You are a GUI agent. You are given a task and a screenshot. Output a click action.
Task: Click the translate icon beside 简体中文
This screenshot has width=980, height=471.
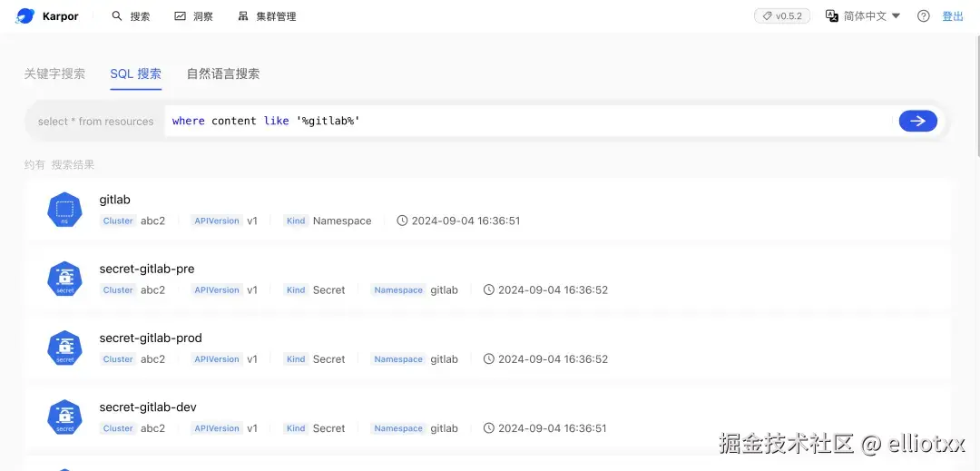831,16
